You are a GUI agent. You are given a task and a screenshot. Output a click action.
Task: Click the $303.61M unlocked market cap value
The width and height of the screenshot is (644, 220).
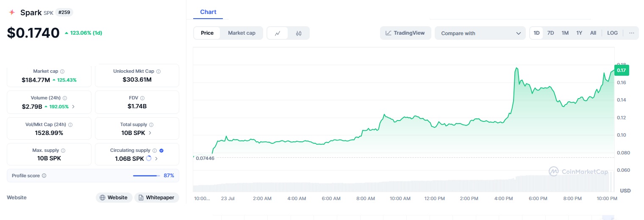(x=137, y=80)
